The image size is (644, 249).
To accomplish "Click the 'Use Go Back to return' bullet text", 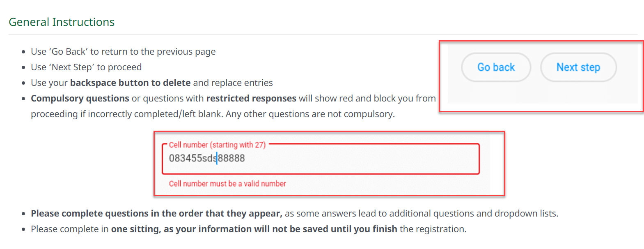I will (123, 52).
